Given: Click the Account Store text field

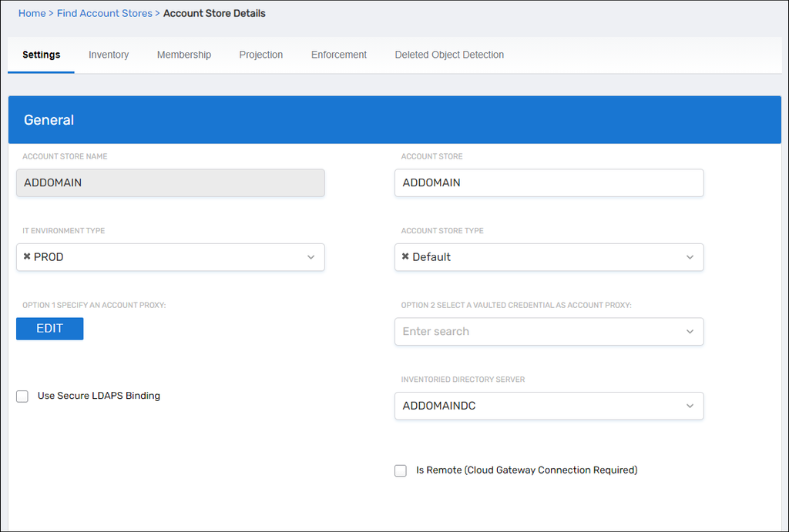Looking at the screenshot, I should tap(549, 183).
